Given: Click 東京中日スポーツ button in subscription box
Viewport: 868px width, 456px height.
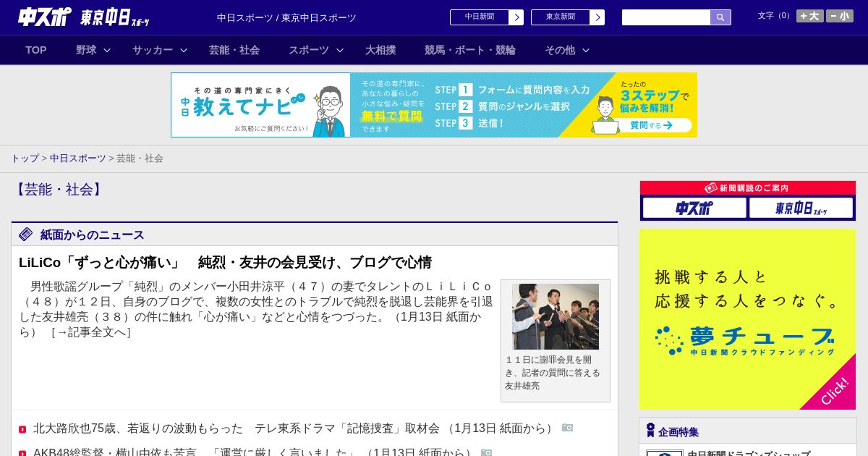Looking at the screenshot, I should tap(801, 208).
